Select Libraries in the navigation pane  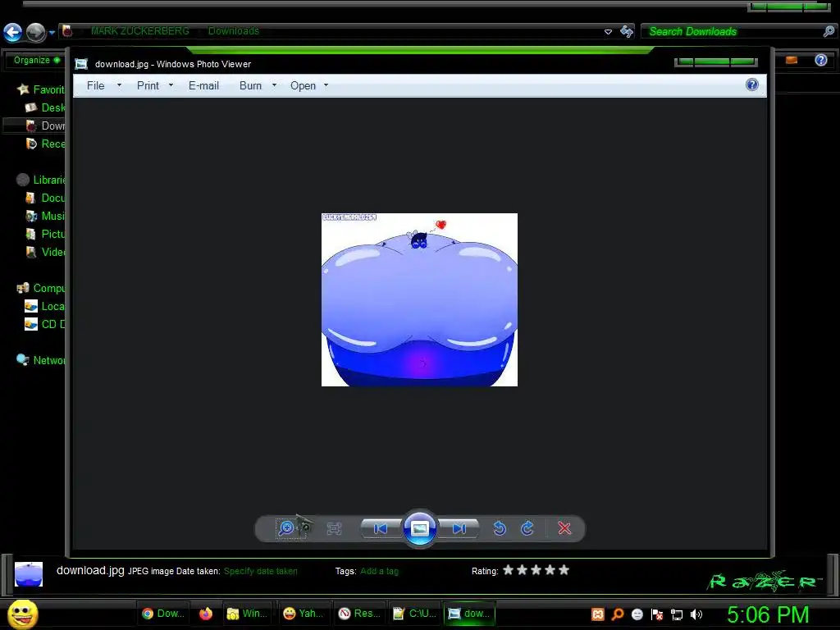(41, 180)
